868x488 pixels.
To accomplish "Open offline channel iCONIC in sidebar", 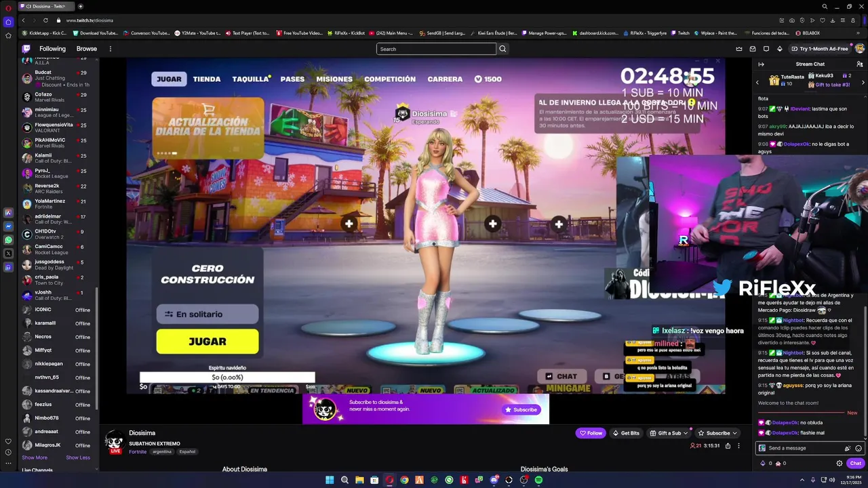I will [x=60, y=310].
